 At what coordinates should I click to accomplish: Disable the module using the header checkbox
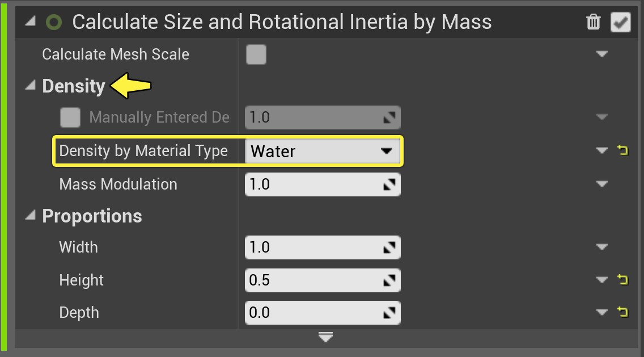(x=620, y=22)
